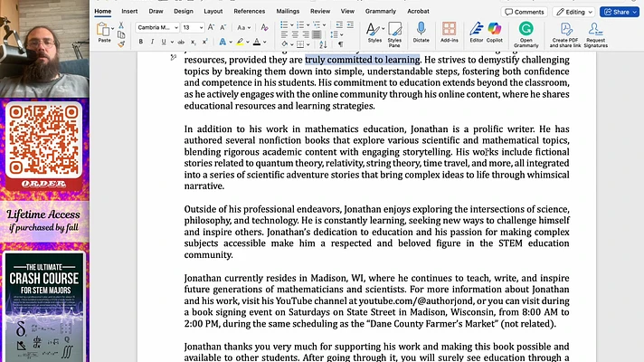
Task: Cut selection with the scissors icon
Action: click(x=121, y=25)
